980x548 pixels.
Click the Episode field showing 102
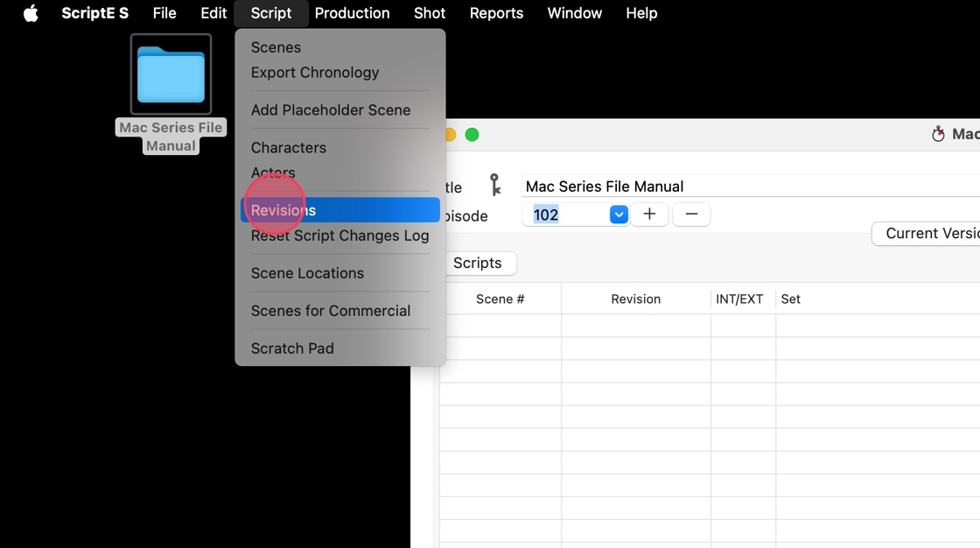click(565, 214)
